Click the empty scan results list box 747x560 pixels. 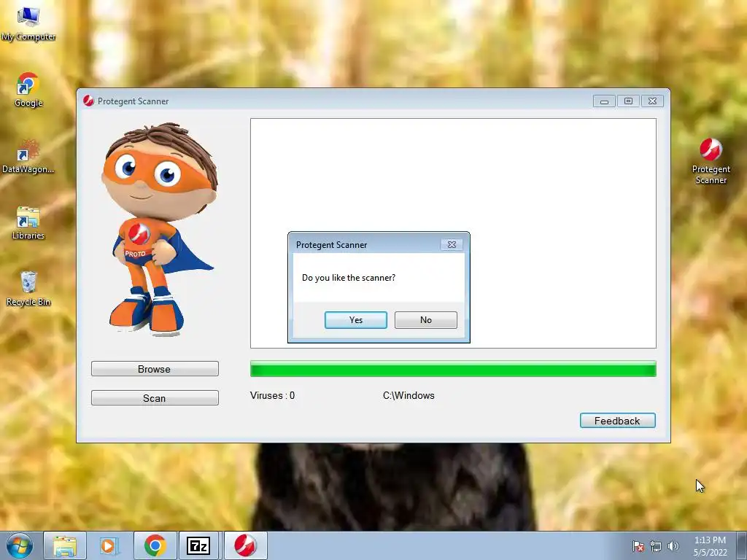point(453,233)
